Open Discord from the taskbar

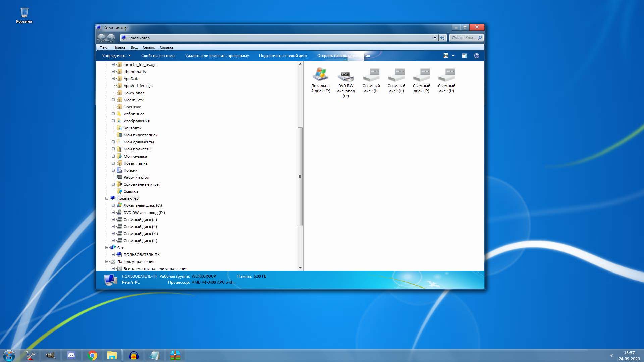click(71, 355)
